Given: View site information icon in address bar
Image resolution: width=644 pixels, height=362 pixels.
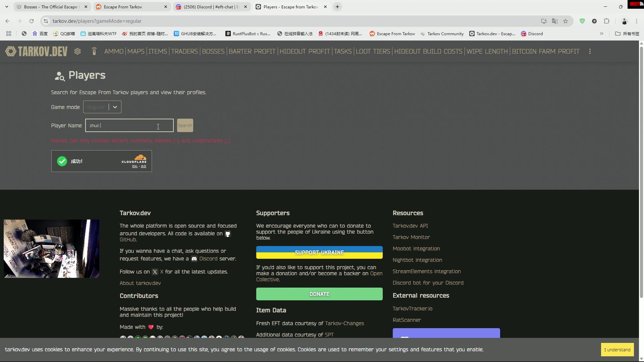Looking at the screenshot, I should pos(46,21).
